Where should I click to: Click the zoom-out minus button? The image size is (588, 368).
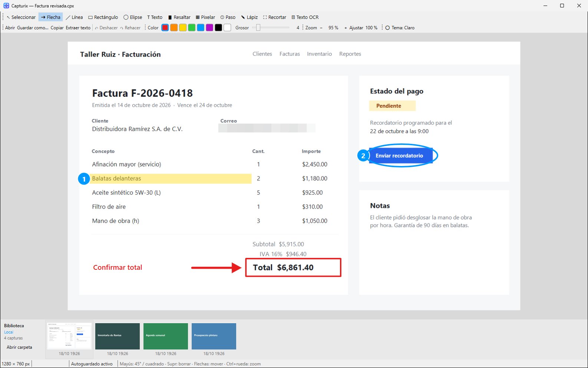coord(321,28)
